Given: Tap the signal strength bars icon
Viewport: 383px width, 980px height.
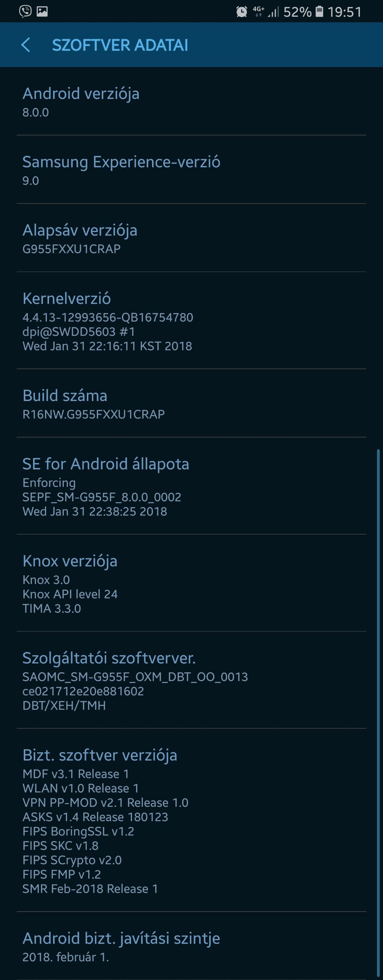Looking at the screenshot, I should pyautogui.click(x=273, y=12).
